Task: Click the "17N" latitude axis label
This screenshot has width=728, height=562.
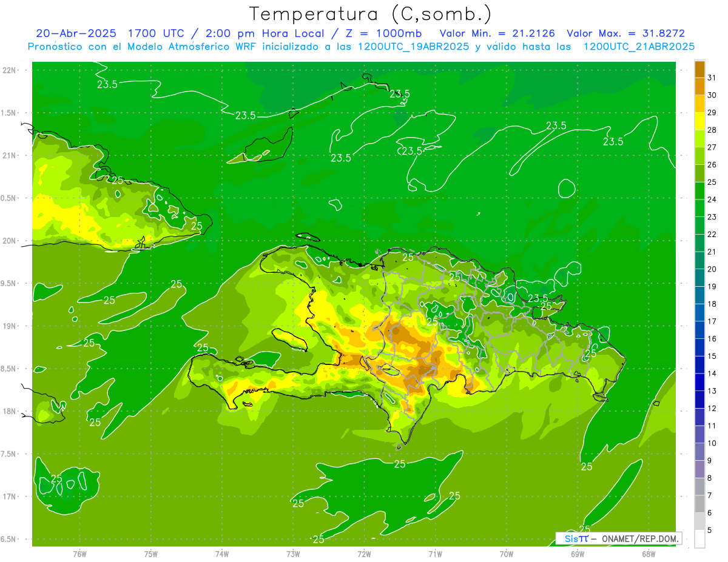Action: [10, 497]
